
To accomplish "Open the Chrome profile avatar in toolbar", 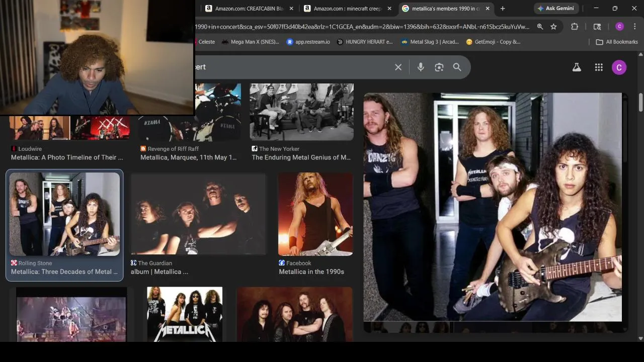I will [x=619, y=27].
